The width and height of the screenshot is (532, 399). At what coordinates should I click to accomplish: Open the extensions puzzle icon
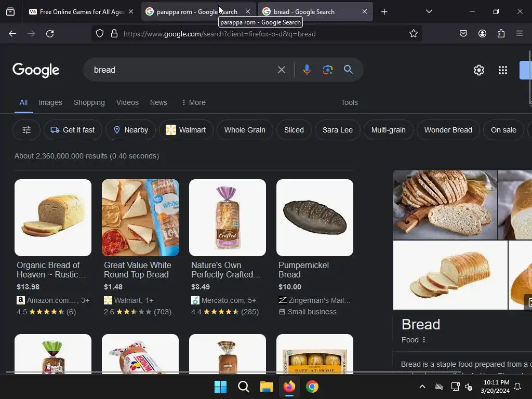click(x=501, y=34)
